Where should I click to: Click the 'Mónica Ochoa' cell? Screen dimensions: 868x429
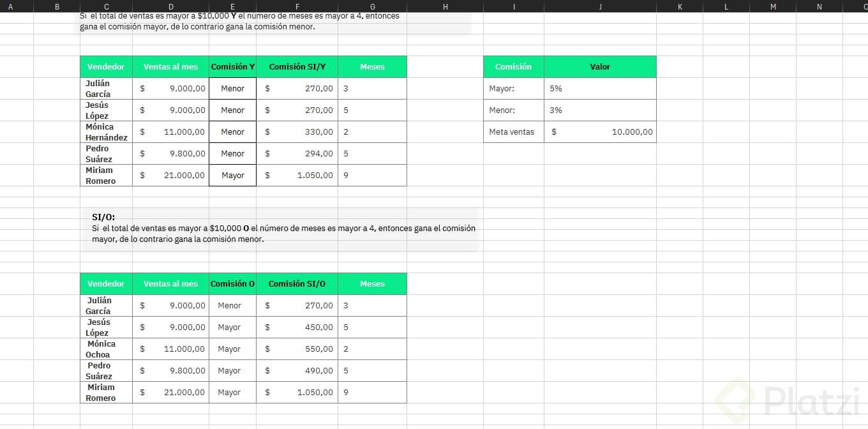tap(106, 349)
